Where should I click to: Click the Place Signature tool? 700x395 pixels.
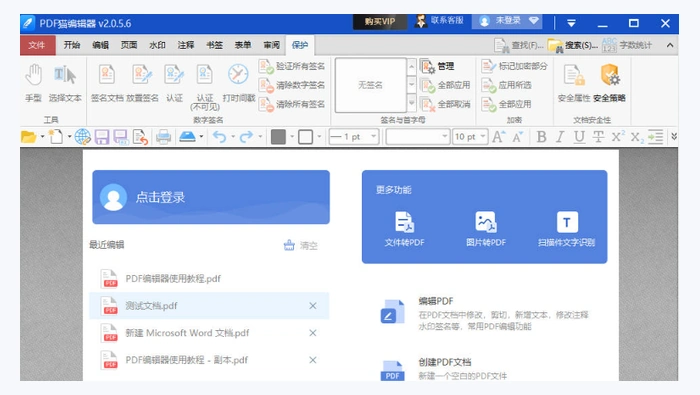pos(142,83)
